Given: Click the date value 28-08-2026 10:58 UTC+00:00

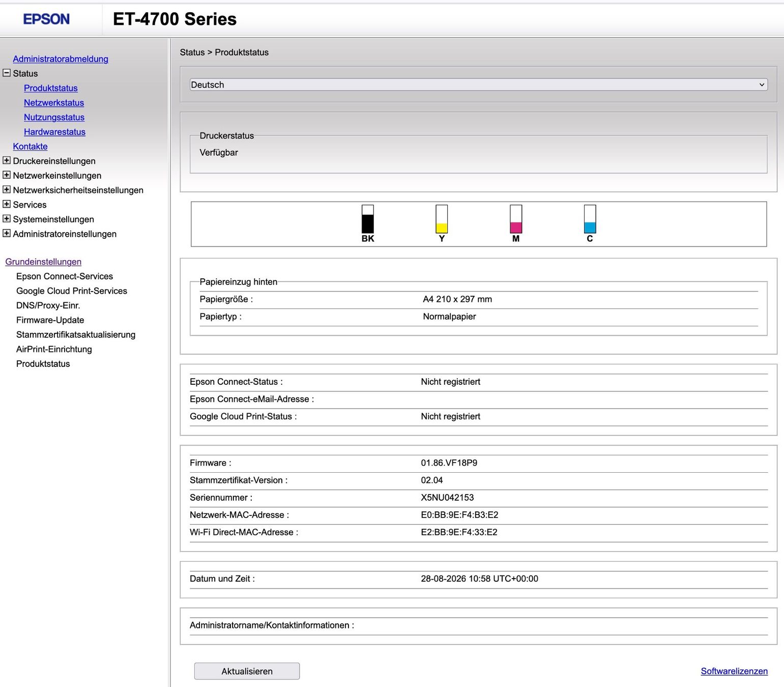Looking at the screenshot, I should [x=479, y=579].
